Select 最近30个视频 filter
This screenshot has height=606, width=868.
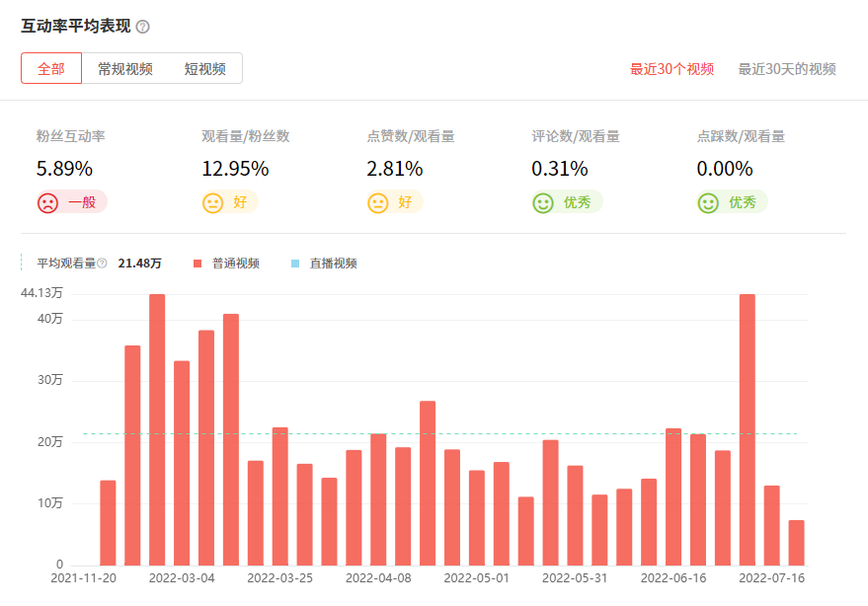pyautogui.click(x=671, y=69)
